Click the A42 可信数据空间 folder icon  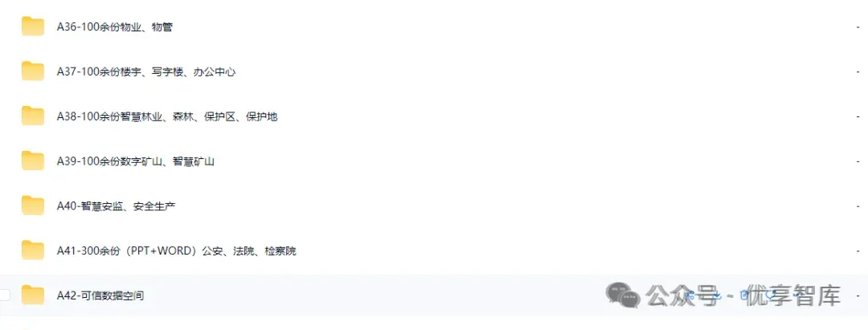33,295
